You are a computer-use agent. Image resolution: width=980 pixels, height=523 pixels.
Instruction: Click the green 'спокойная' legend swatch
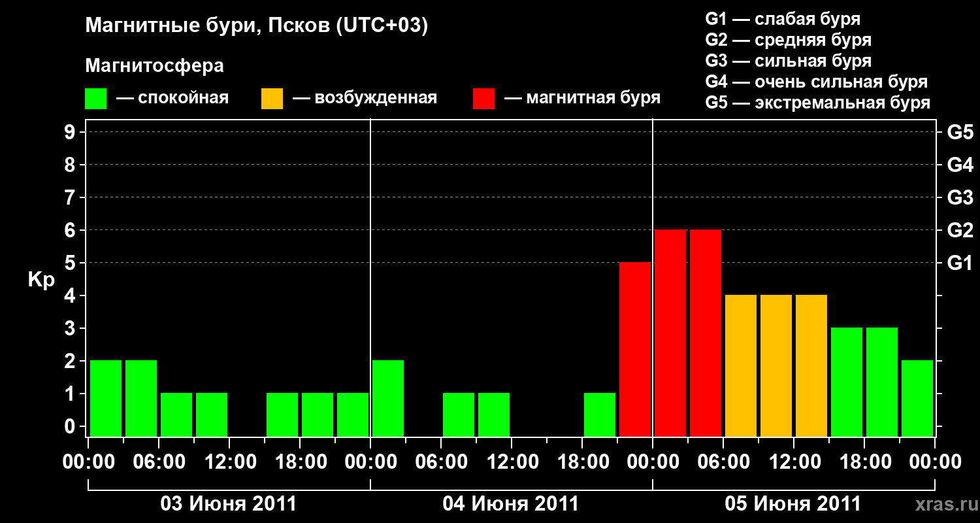(x=96, y=99)
